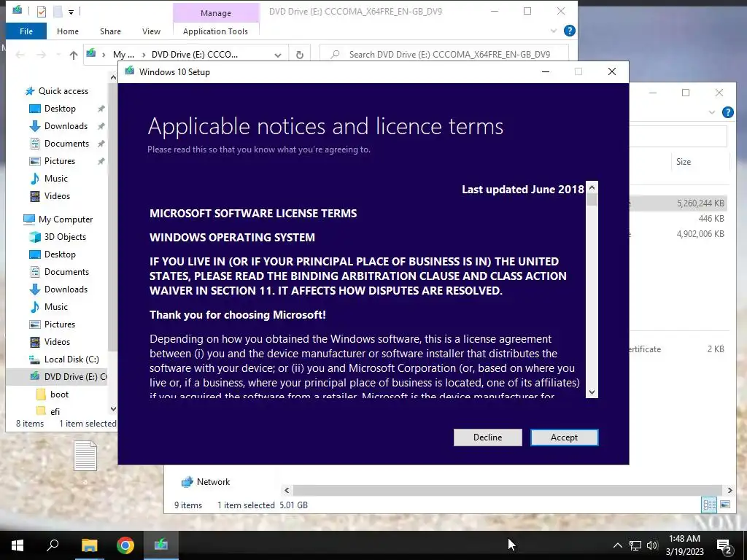The width and height of the screenshot is (747, 560).
Task: Expand the ribbon with the chevron
Action: [x=554, y=31]
